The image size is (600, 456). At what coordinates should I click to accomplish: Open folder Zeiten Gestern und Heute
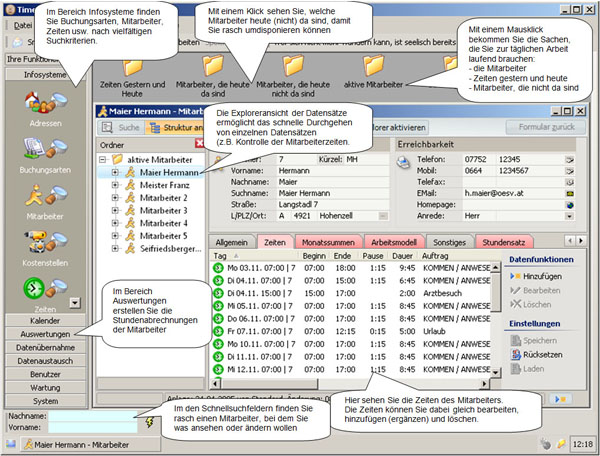[x=132, y=76]
